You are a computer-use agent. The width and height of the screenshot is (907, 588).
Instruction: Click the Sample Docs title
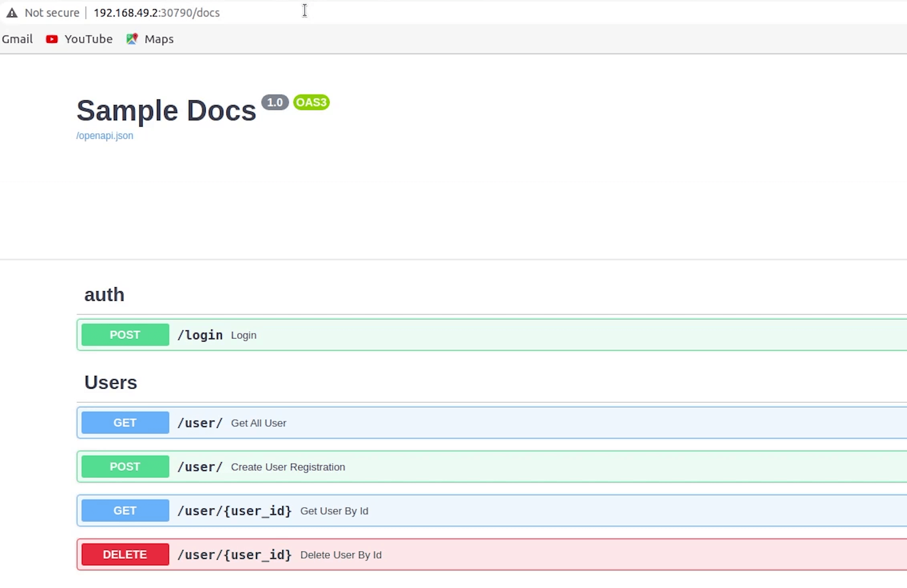pyautogui.click(x=166, y=111)
